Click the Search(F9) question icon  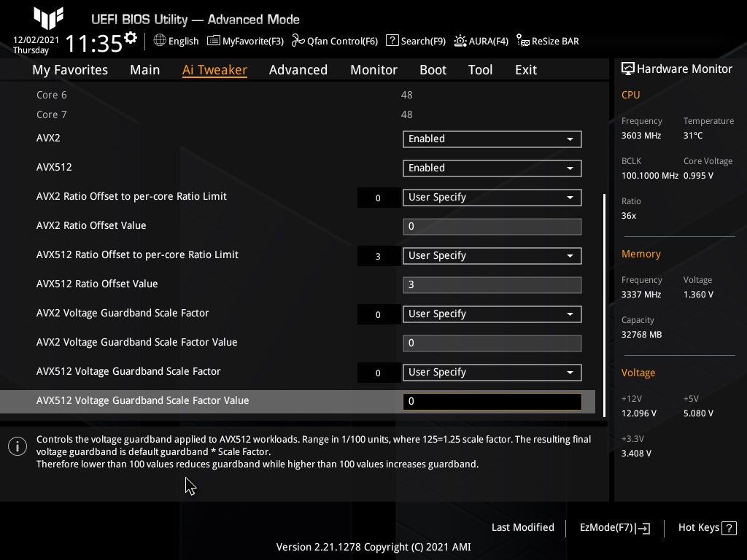pyautogui.click(x=392, y=41)
